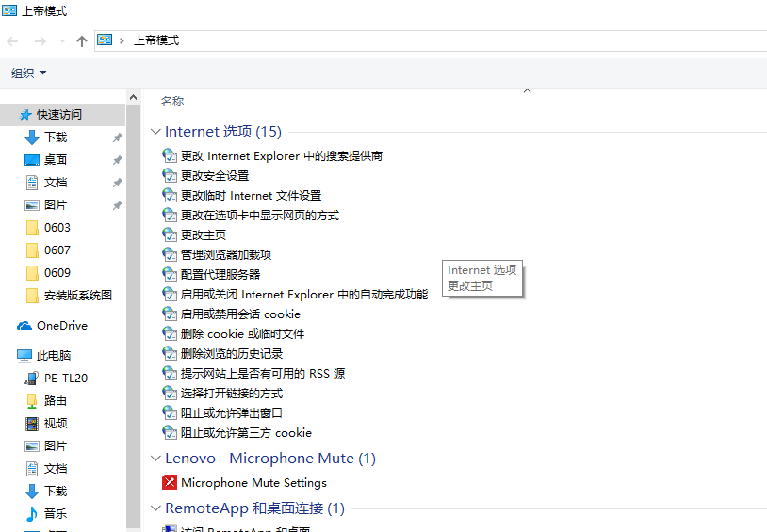Click the address bar control panel icon
767x532 pixels.
(105, 40)
